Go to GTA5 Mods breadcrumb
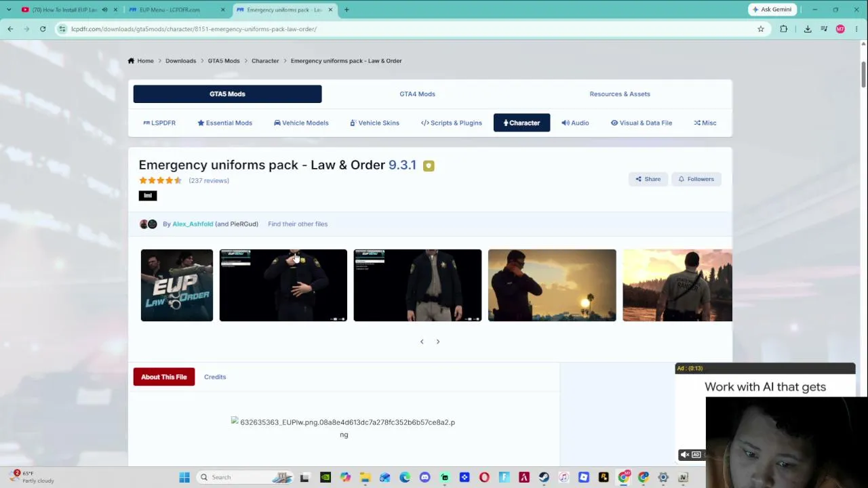Image resolution: width=868 pixels, height=488 pixels. [224, 61]
